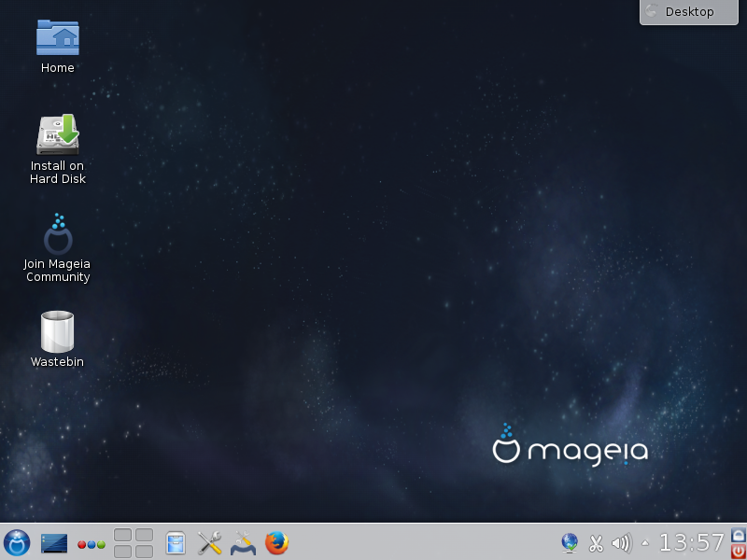Click the Show Desktop panel icon

(54, 542)
